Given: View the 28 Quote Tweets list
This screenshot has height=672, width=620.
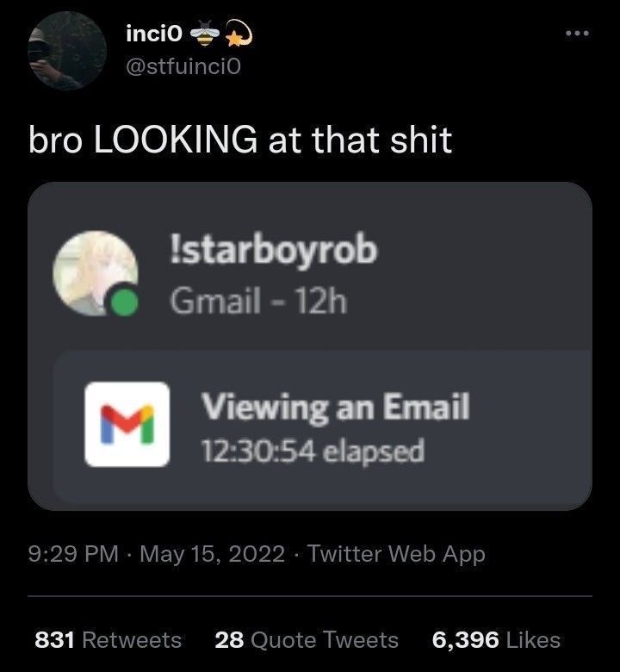Looking at the screenshot, I should [307, 640].
